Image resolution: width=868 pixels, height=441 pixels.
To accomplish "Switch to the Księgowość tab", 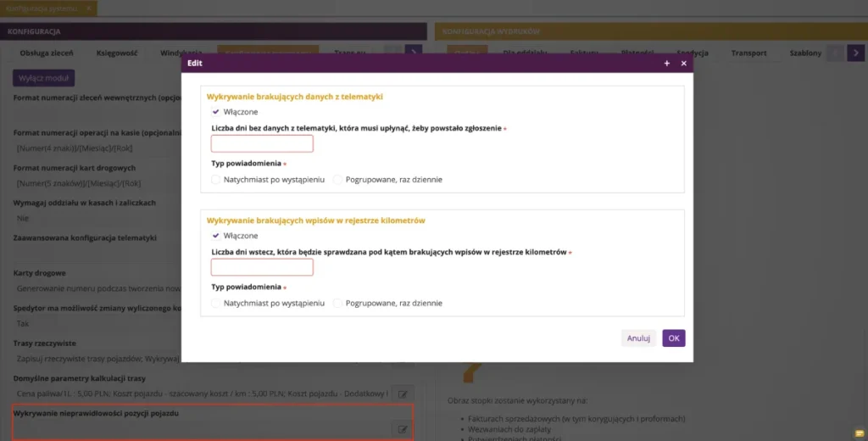I will [117, 53].
